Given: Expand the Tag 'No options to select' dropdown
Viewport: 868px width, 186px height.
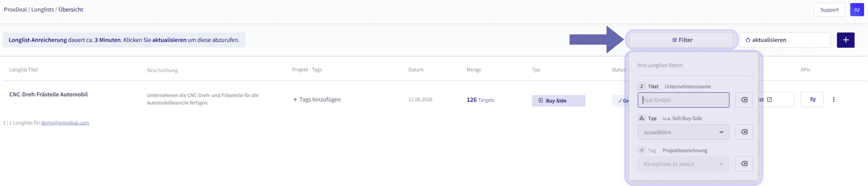Looking at the screenshot, I should [x=683, y=164].
